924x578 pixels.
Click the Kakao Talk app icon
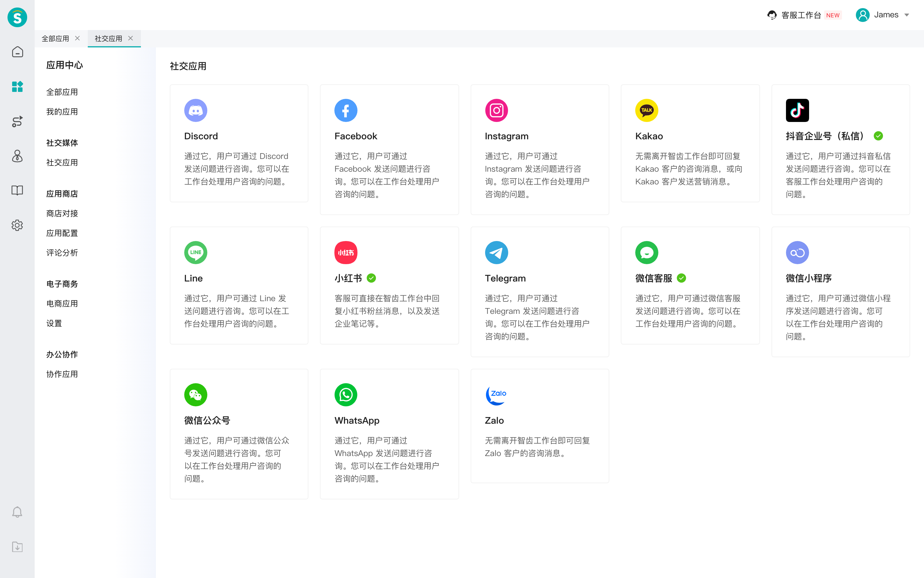(647, 110)
